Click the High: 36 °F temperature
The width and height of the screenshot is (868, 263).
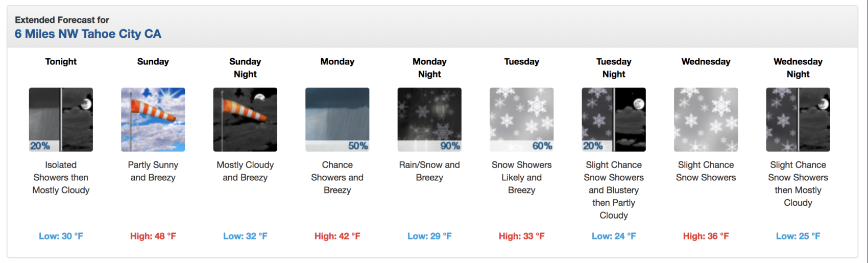706,236
